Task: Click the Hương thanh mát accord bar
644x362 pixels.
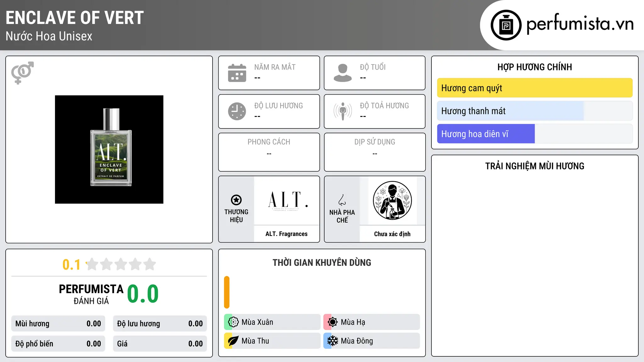Action: (x=535, y=111)
